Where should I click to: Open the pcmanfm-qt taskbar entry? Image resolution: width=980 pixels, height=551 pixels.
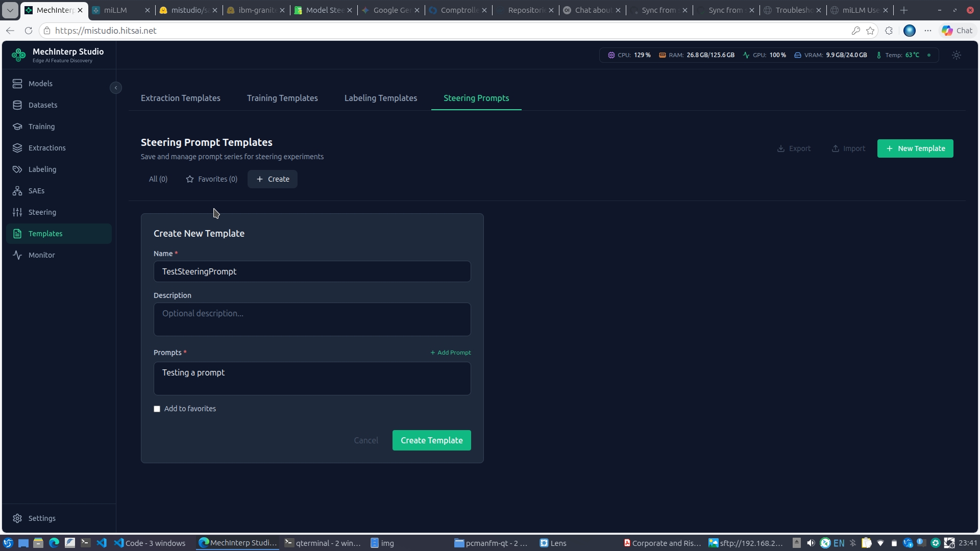492,543
